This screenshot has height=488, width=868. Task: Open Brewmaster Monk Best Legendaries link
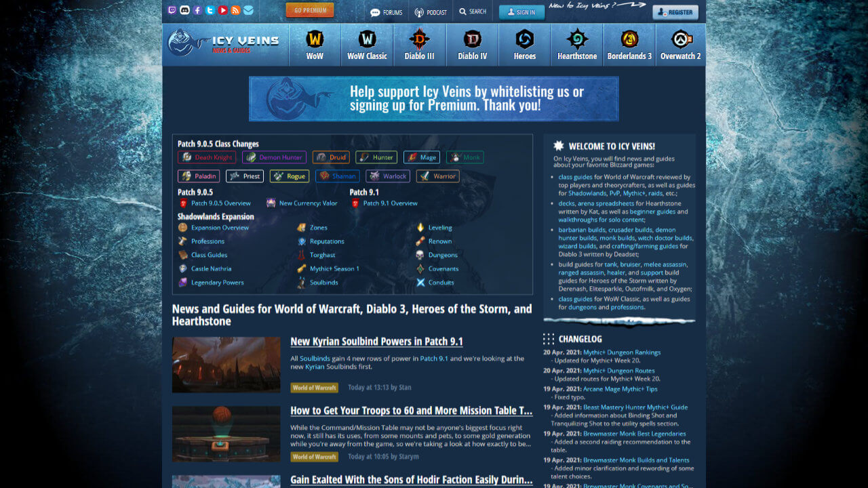(634, 434)
